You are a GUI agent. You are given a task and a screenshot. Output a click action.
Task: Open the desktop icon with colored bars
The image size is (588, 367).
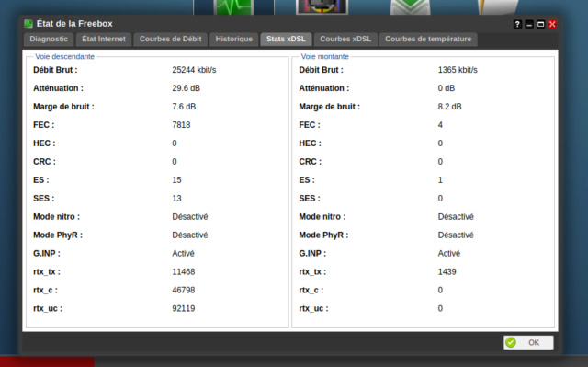[x=322, y=6]
